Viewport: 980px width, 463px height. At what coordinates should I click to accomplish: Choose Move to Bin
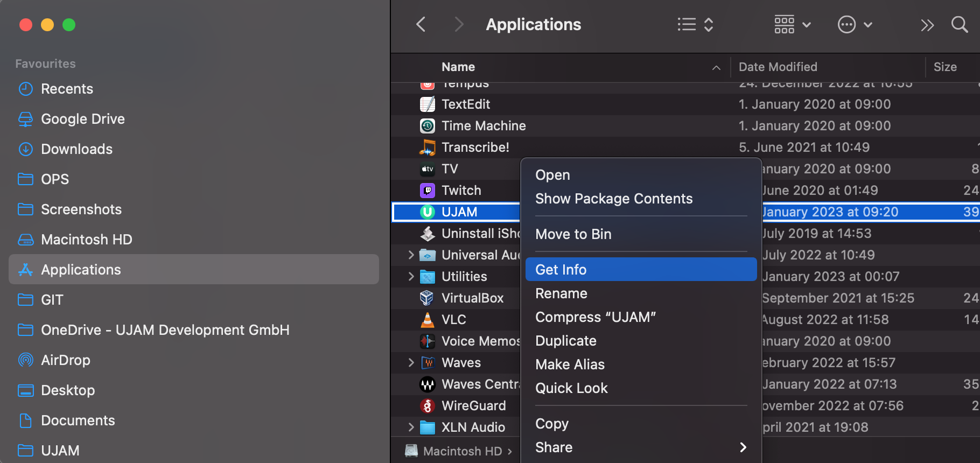tap(641, 234)
